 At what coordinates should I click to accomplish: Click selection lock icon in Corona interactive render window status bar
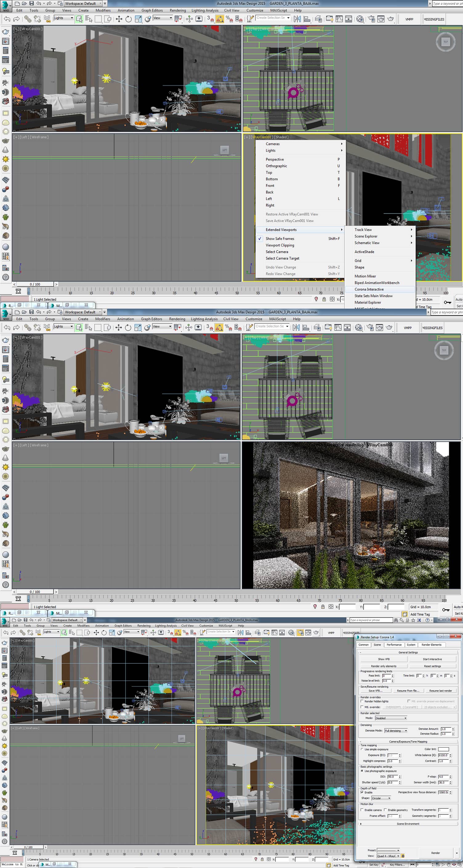click(x=323, y=607)
